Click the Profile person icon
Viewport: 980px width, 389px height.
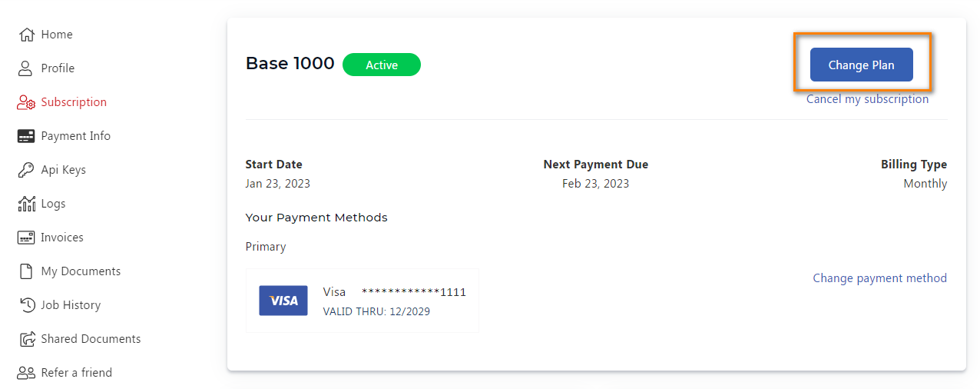coord(26,68)
